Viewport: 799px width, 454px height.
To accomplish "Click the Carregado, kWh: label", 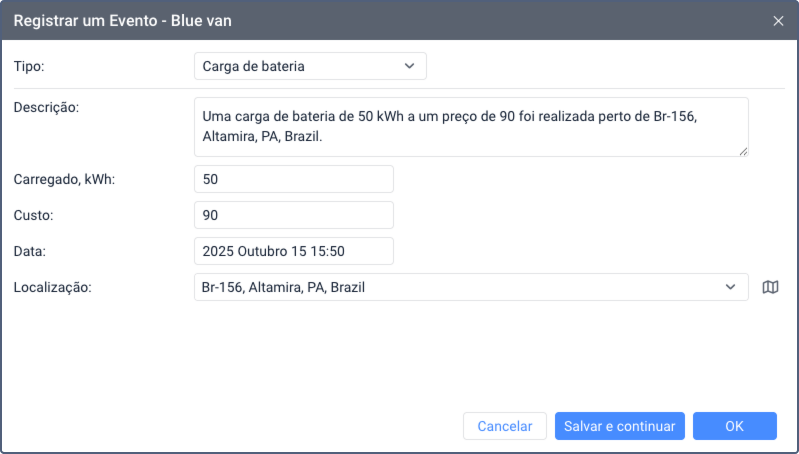I will point(64,179).
